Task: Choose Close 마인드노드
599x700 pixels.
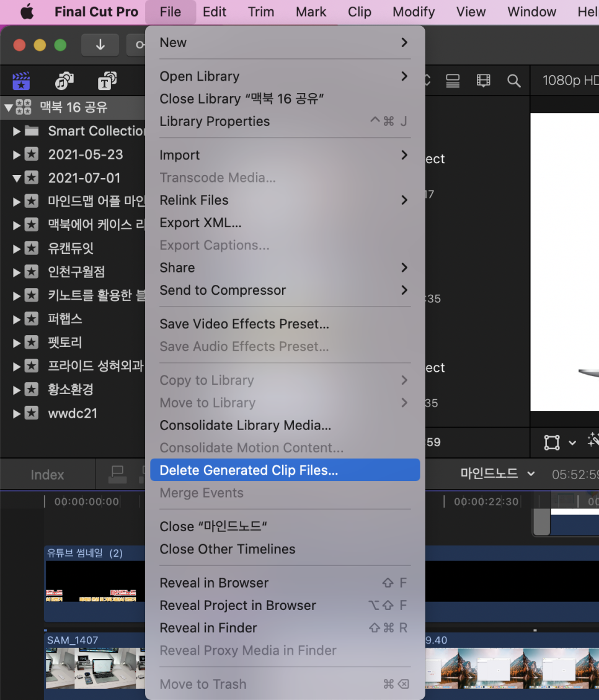Action: 285,526
